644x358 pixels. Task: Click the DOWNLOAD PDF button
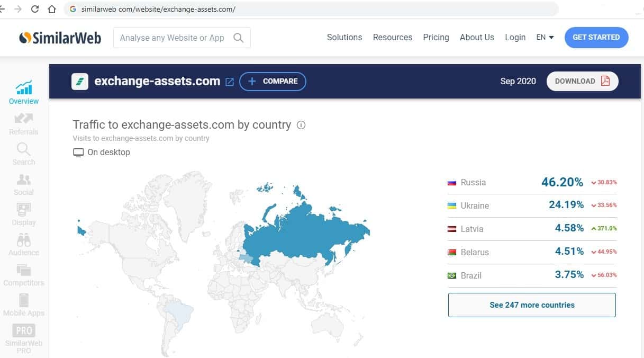pyautogui.click(x=583, y=82)
